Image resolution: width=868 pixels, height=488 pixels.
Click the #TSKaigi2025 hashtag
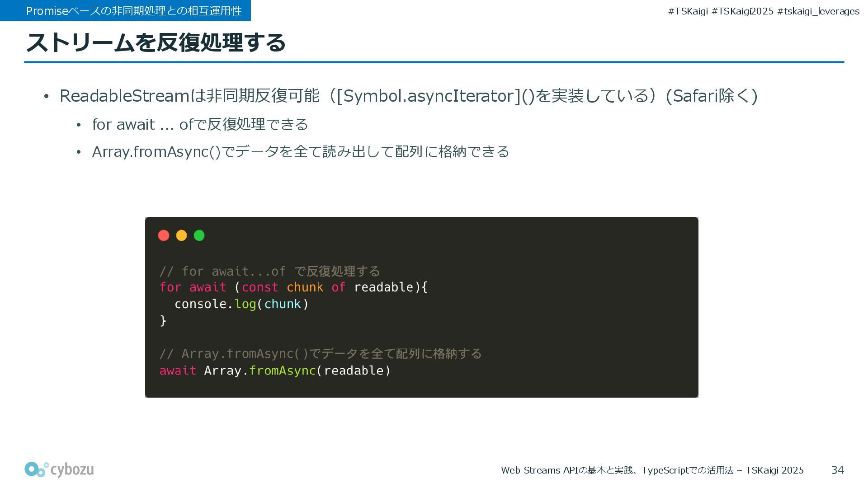[742, 11]
